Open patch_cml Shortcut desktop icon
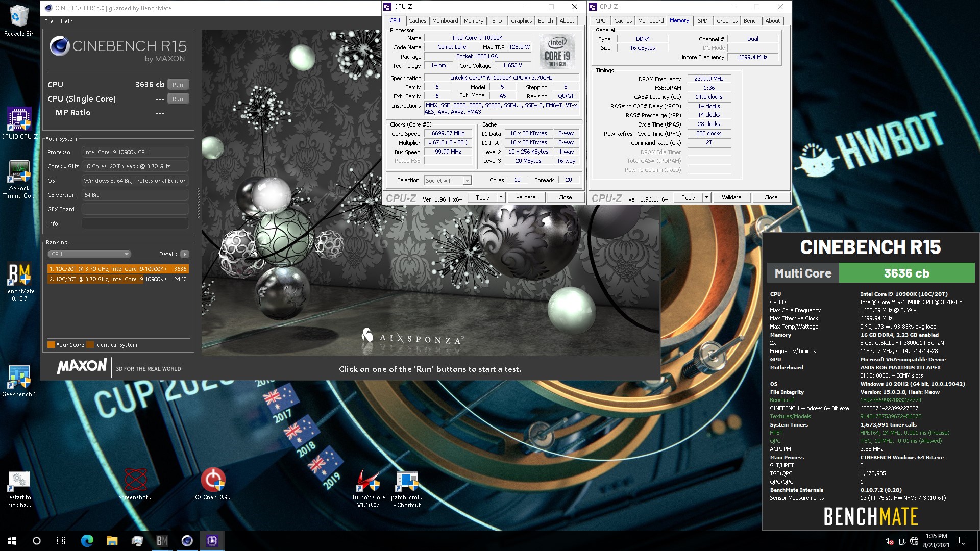Screen dimensions: 980x551 [x=407, y=489]
